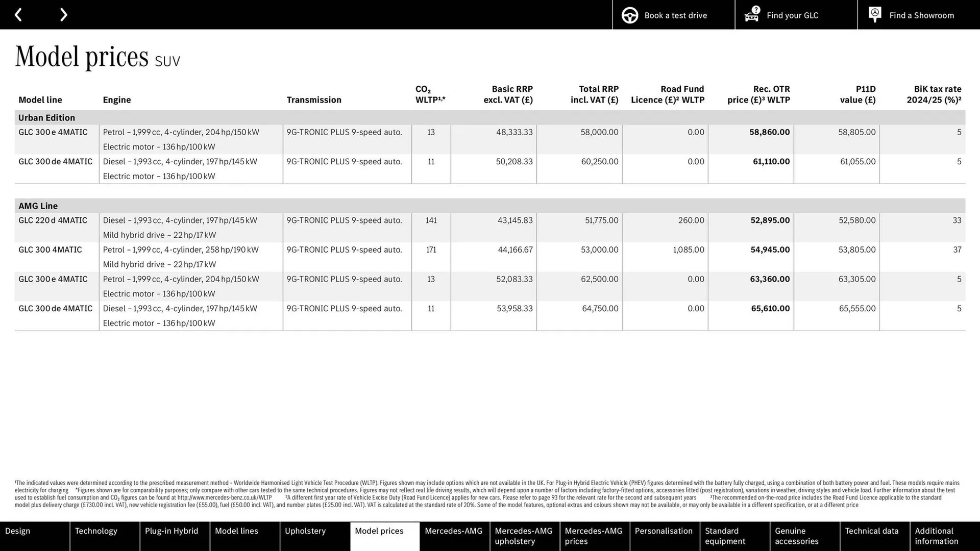
Task: Switch to Mercedes-AMG prices
Action: pos(594,536)
